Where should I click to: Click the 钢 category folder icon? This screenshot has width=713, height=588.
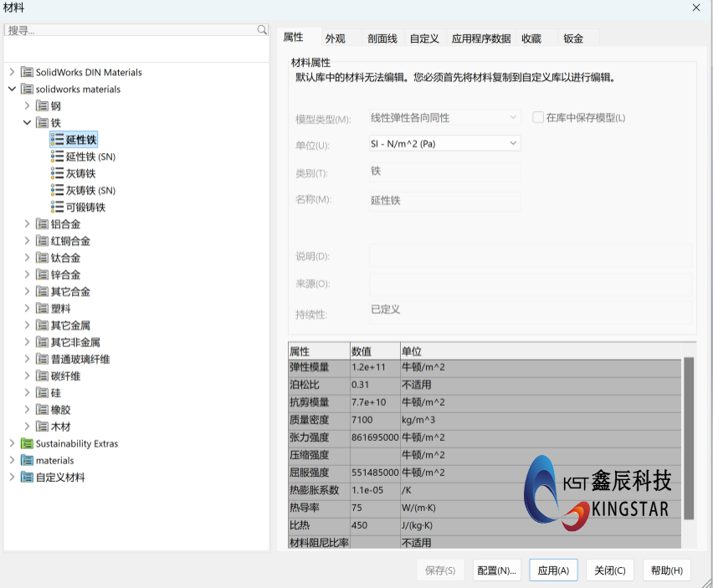pos(43,106)
